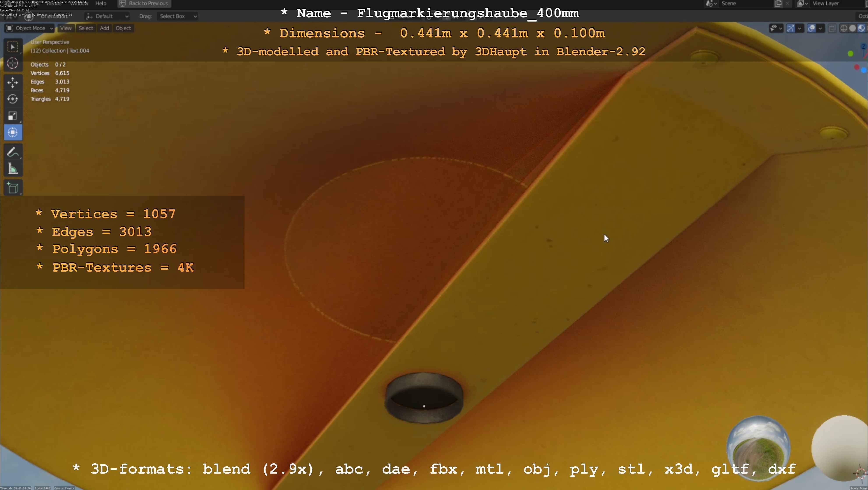Click the Objects 0 / 2 statistic
The width and height of the screenshot is (868, 490).
pyautogui.click(x=48, y=65)
